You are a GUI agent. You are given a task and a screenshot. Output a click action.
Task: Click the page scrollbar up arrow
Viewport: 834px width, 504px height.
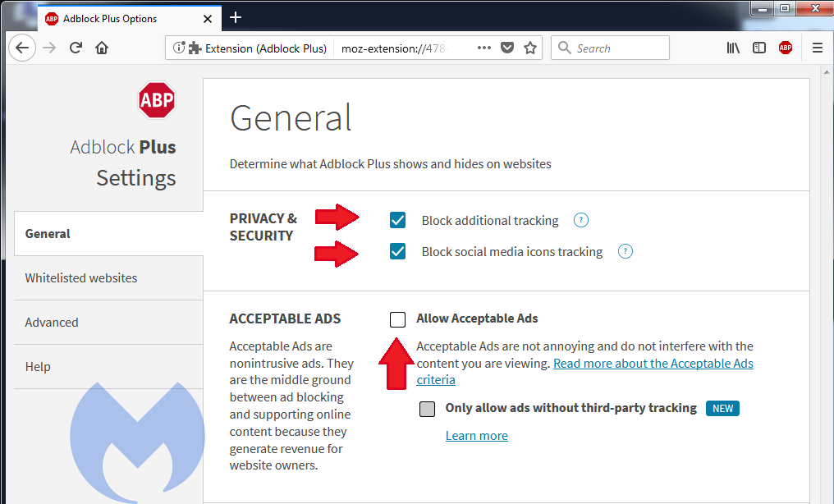[827, 72]
